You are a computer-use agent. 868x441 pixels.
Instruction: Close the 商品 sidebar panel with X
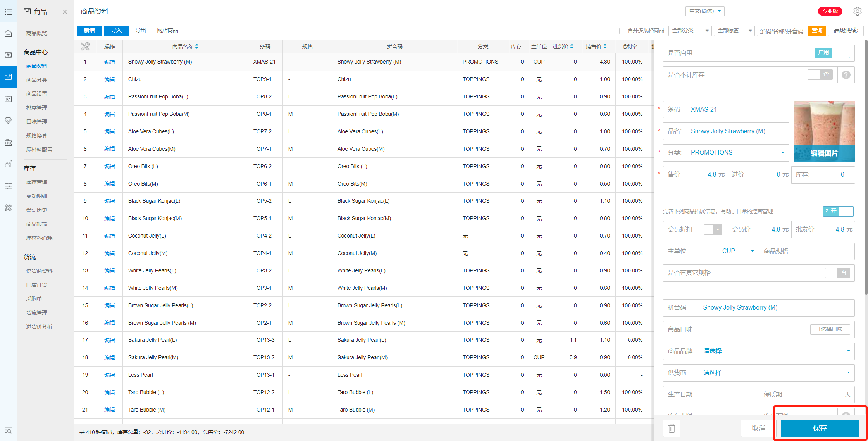[x=65, y=12]
